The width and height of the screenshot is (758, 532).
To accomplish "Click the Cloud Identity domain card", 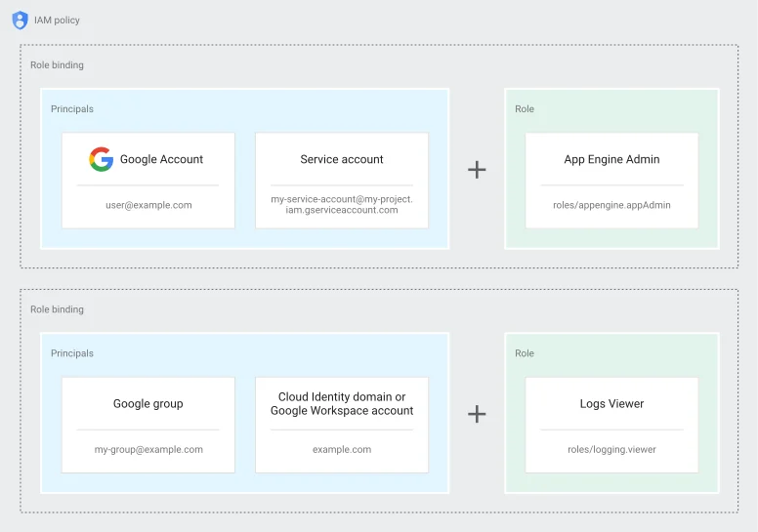I will pos(342,425).
